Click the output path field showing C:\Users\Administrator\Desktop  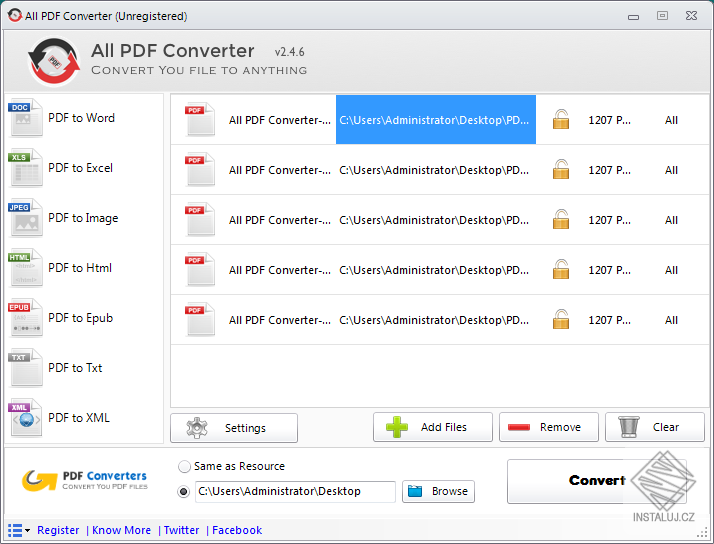(295, 492)
